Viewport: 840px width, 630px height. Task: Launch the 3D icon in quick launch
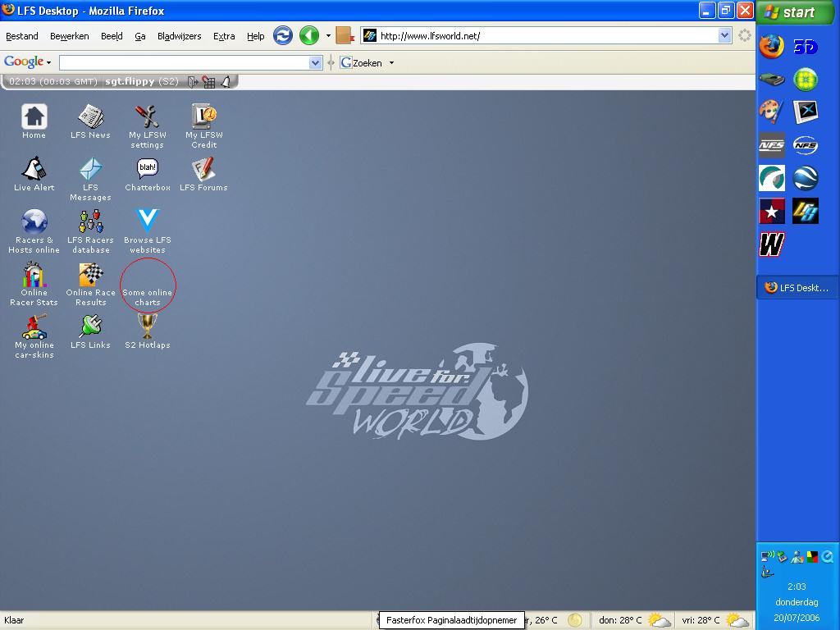tap(806, 47)
